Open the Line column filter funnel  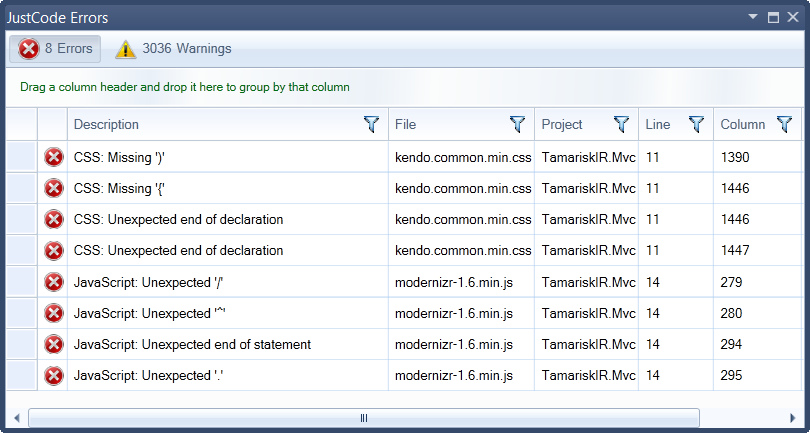coord(696,124)
